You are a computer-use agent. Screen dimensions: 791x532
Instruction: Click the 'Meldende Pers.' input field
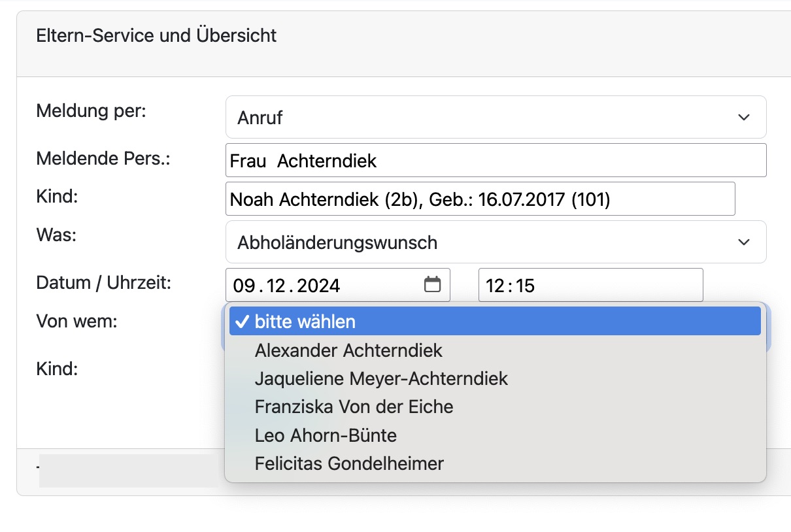tap(496, 159)
